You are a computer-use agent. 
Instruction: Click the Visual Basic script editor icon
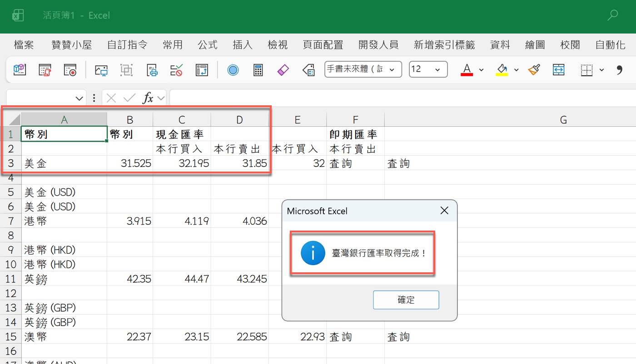click(x=45, y=69)
